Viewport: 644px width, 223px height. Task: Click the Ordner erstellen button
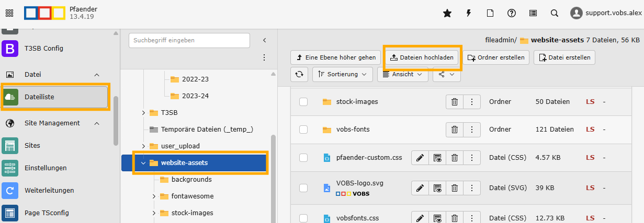click(496, 57)
